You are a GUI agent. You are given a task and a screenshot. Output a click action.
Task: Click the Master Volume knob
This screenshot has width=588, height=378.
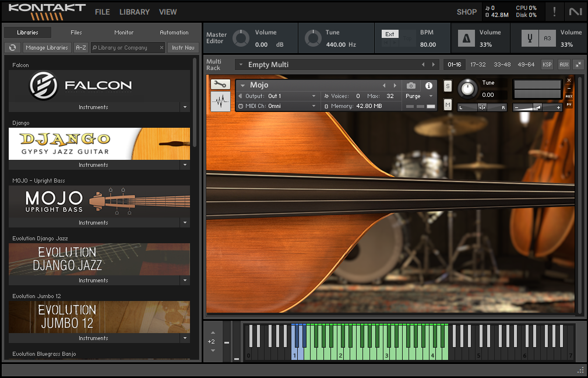[x=241, y=38]
